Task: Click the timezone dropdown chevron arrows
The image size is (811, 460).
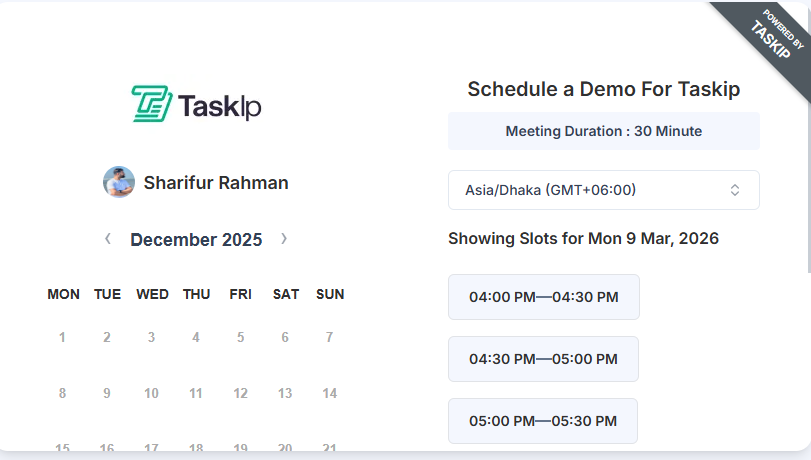Action: 735,190
